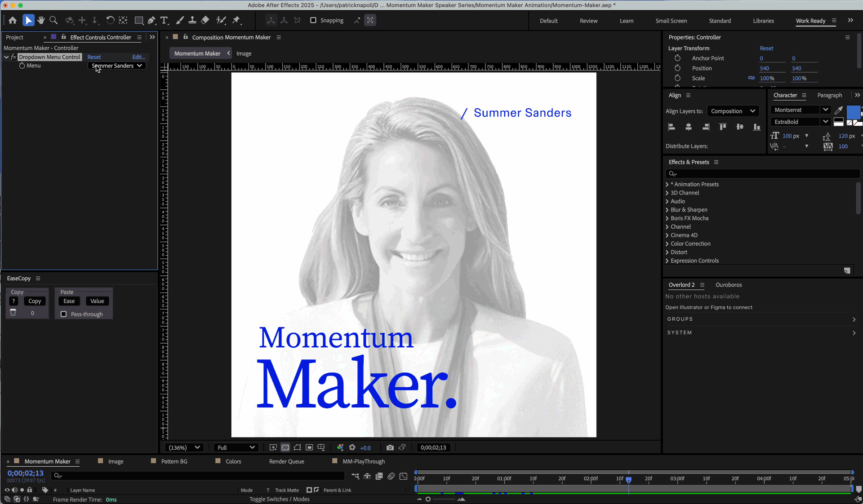Enable the Snapping checkbox
This screenshot has width=863, height=504.
pyautogui.click(x=313, y=20)
